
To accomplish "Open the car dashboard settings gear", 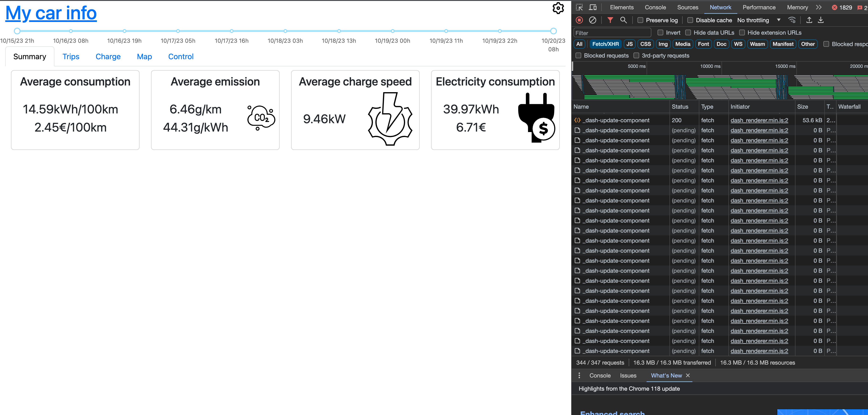I will 558,8.
